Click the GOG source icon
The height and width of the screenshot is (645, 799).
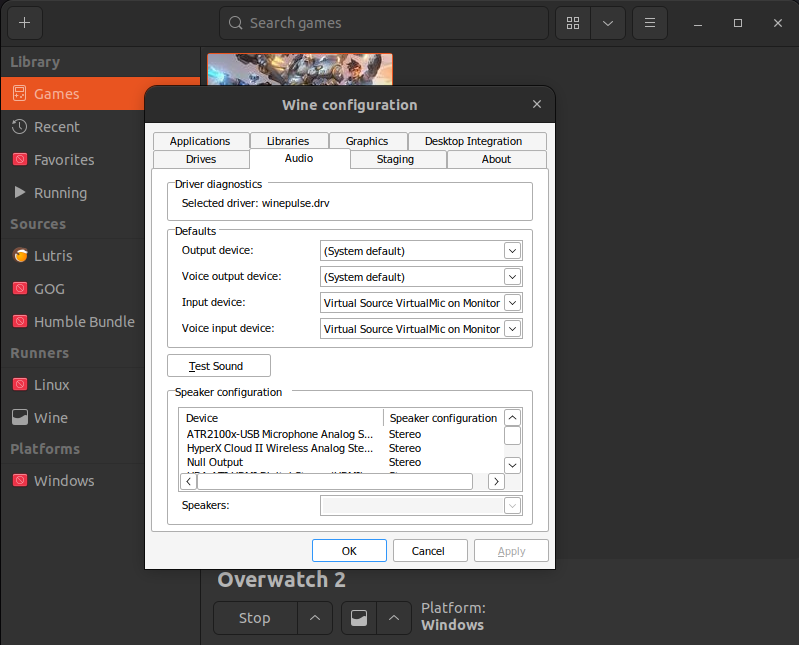pyautogui.click(x=20, y=288)
